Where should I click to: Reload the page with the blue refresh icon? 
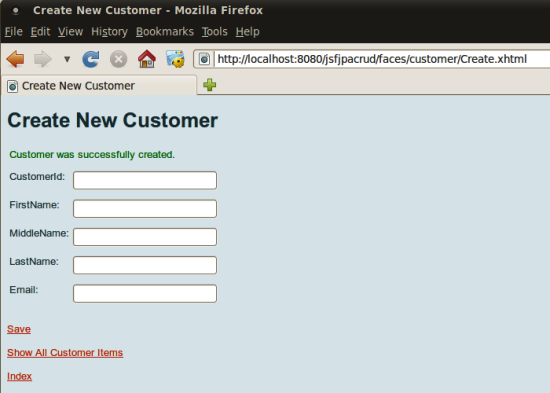click(x=91, y=59)
